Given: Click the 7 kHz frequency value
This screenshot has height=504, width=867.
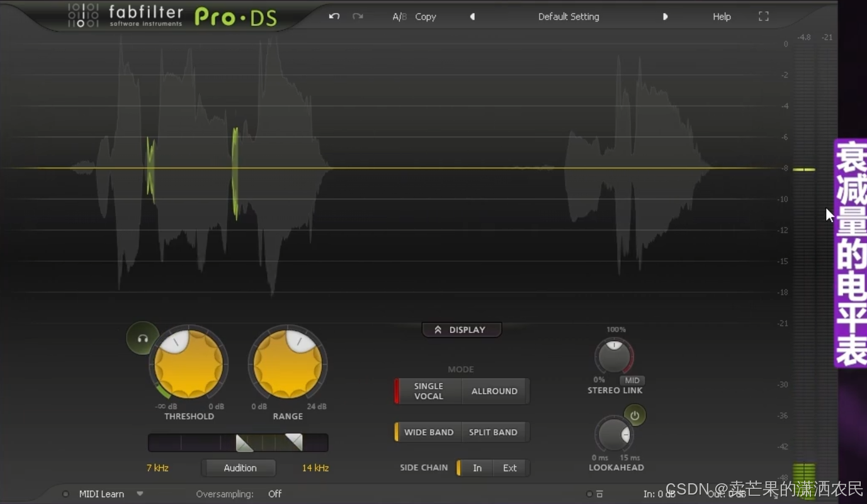Looking at the screenshot, I should pos(157,468).
